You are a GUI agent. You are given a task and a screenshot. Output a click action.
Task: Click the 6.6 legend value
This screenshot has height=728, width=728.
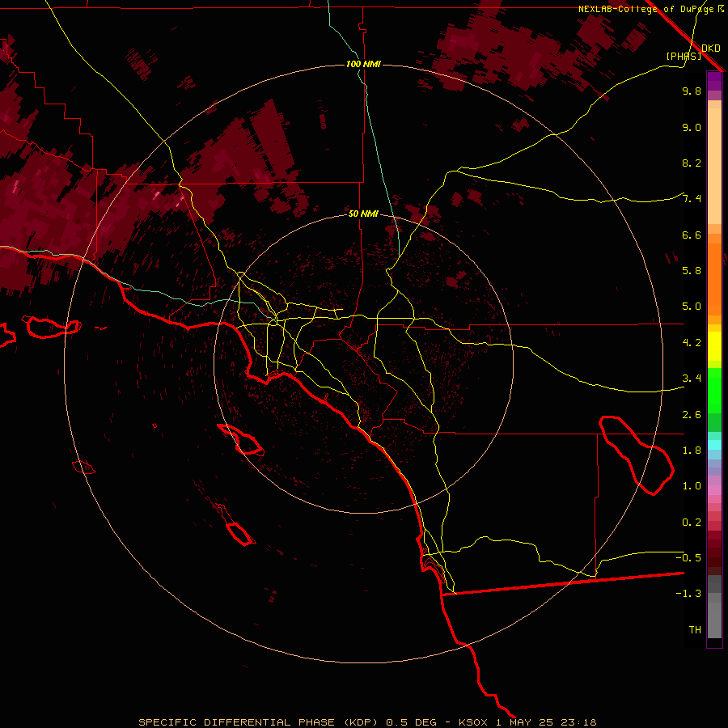(x=692, y=235)
